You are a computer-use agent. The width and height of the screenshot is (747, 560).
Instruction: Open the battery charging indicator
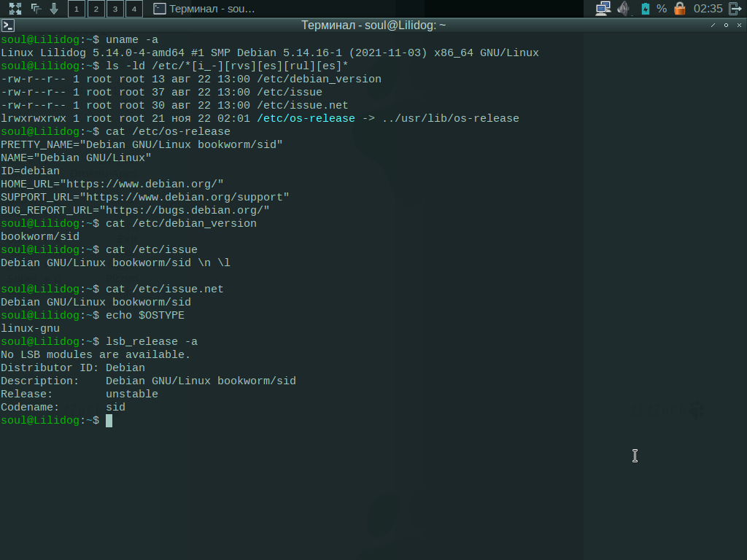pyautogui.click(x=645, y=9)
